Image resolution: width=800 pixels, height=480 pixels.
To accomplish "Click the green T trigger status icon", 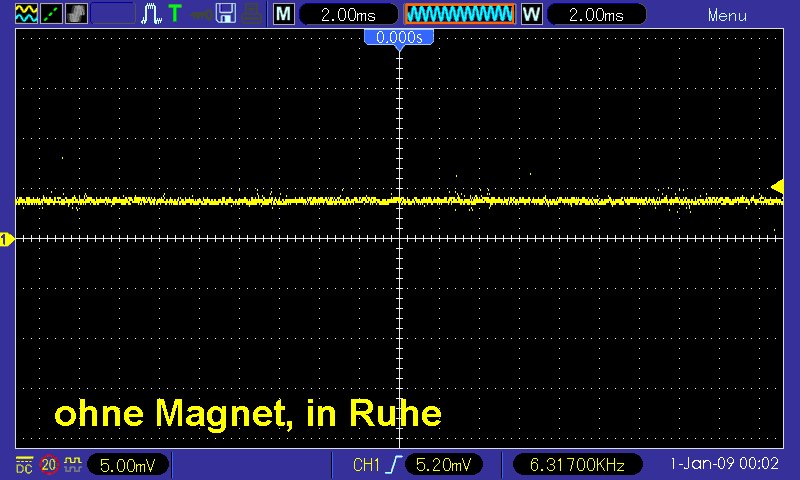I will [x=175, y=14].
